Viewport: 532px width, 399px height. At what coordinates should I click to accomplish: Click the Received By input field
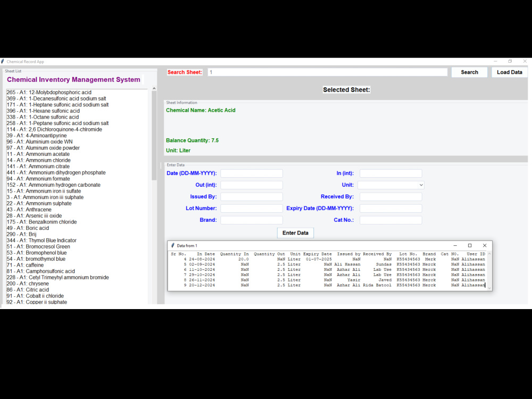pyautogui.click(x=390, y=197)
